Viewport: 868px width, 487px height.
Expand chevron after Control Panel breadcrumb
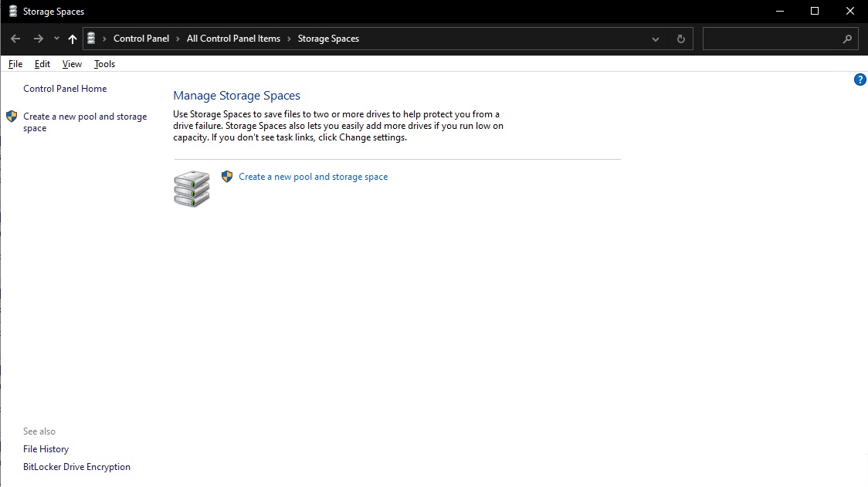(178, 39)
